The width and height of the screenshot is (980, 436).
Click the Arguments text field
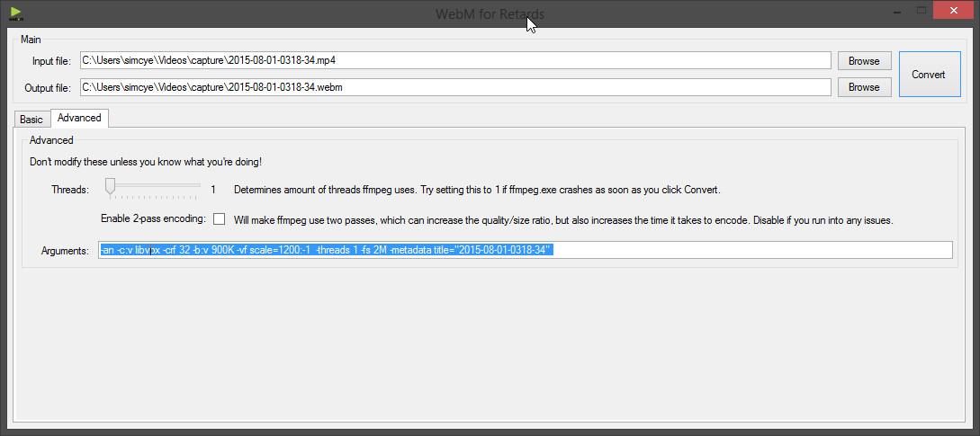click(x=525, y=250)
